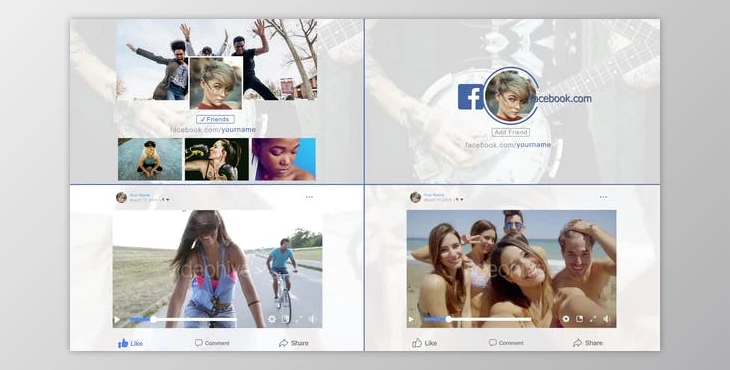The image size is (730, 370).
Task: Click the bicycle ride video frame
Action: click(217, 269)
